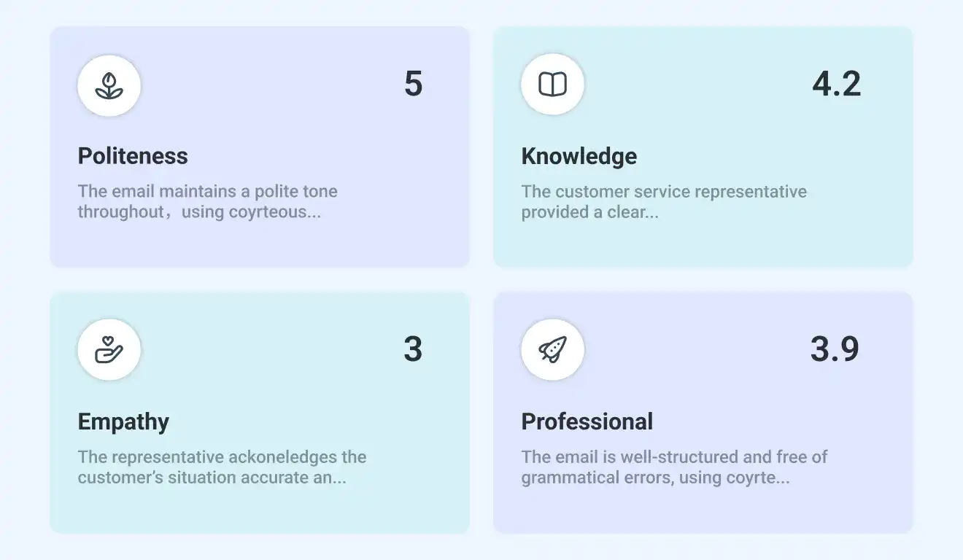The height and width of the screenshot is (560, 963).
Task: Click the circular icon badge above Knowledge
Action: pos(552,85)
